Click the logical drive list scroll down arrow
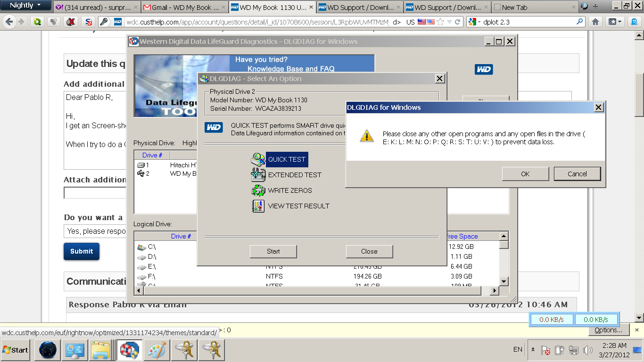 point(504,281)
